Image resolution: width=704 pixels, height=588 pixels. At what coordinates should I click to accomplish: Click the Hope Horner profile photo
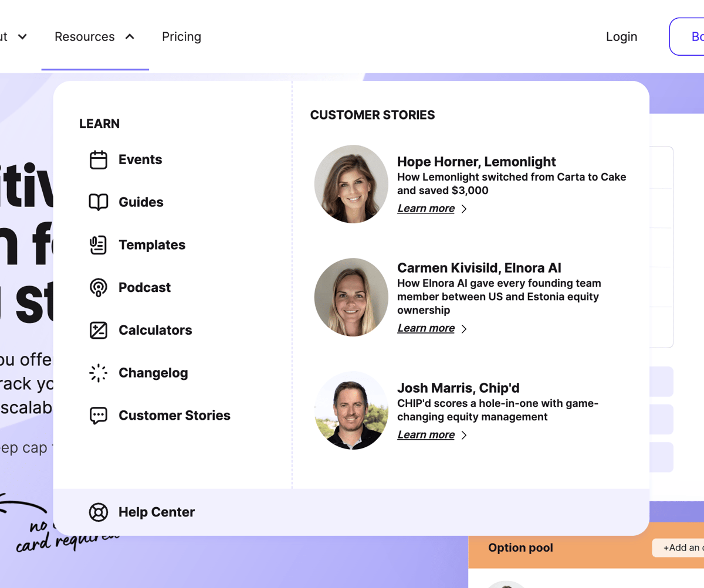pos(351,183)
